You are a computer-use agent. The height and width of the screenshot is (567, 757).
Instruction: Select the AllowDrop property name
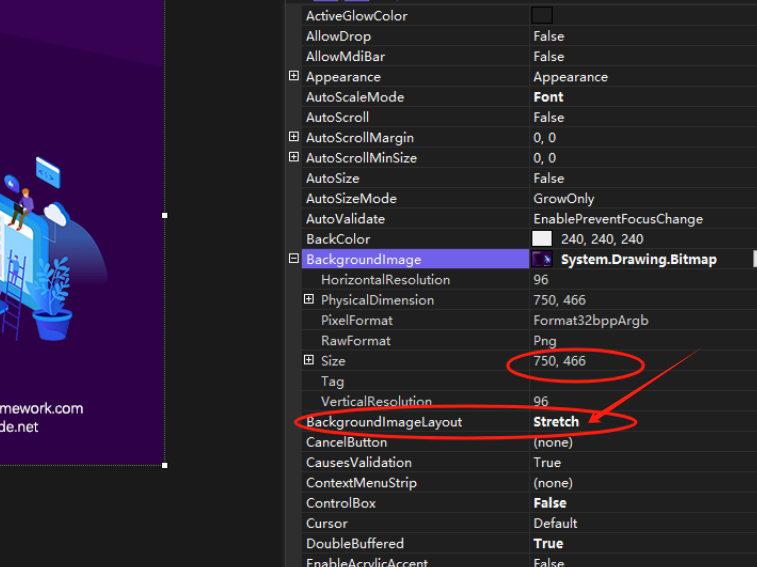pyautogui.click(x=338, y=36)
